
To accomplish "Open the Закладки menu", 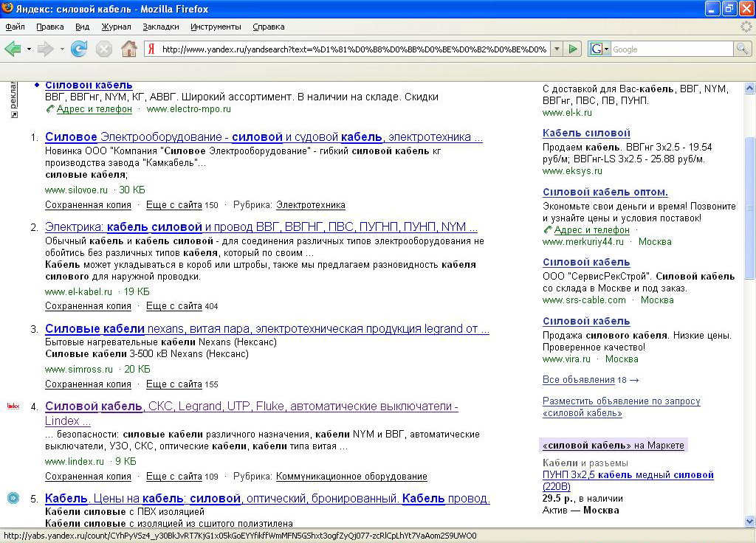I will [x=160, y=27].
